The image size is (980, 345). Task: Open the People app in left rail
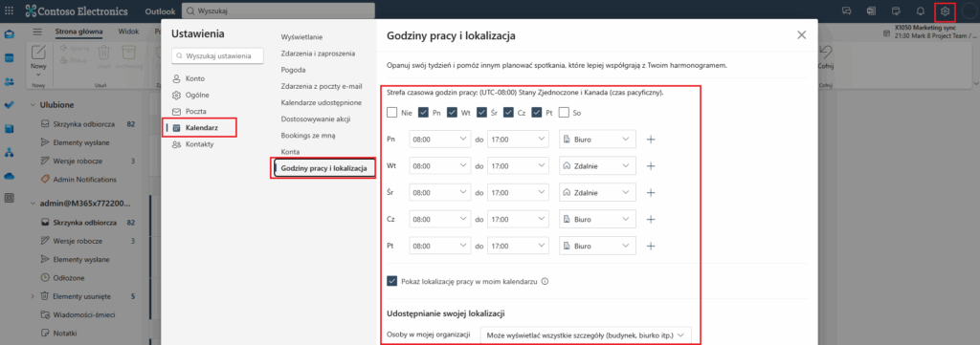10,81
